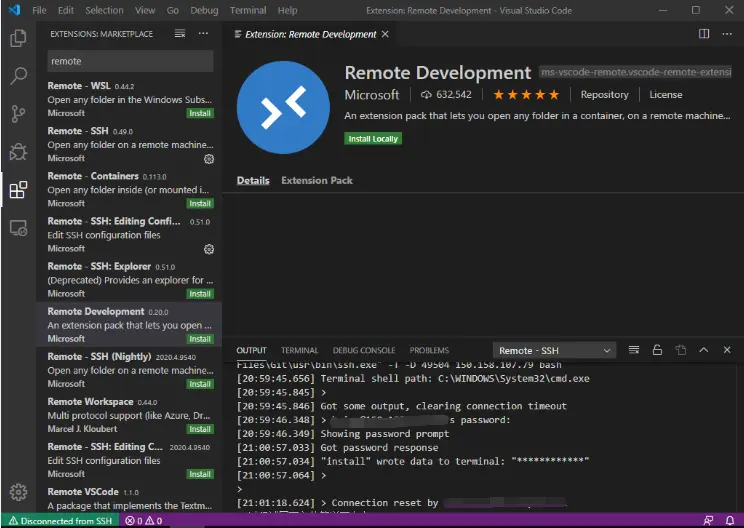
Task: Maximize the bottom panel with chevron up
Action: [704, 350]
